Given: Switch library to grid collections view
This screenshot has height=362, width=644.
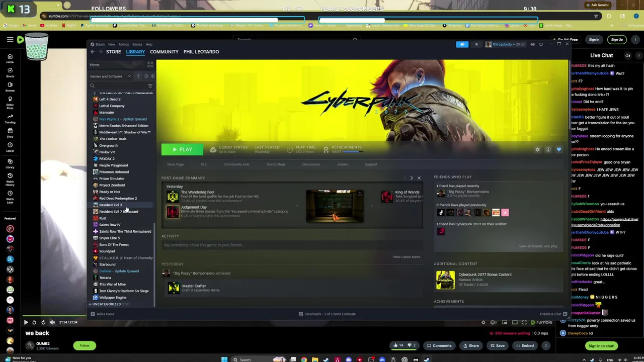Looking at the screenshot, I should click(150, 64).
